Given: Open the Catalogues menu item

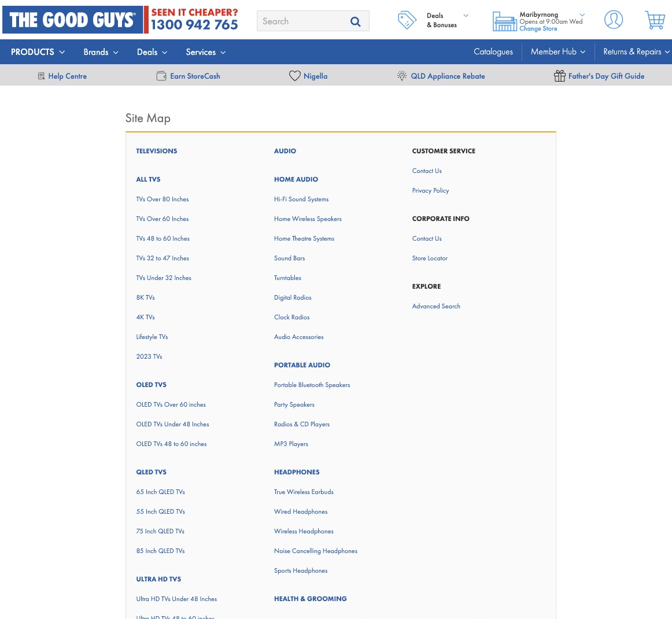Looking at the screenshot, I should tap(493, 51).
